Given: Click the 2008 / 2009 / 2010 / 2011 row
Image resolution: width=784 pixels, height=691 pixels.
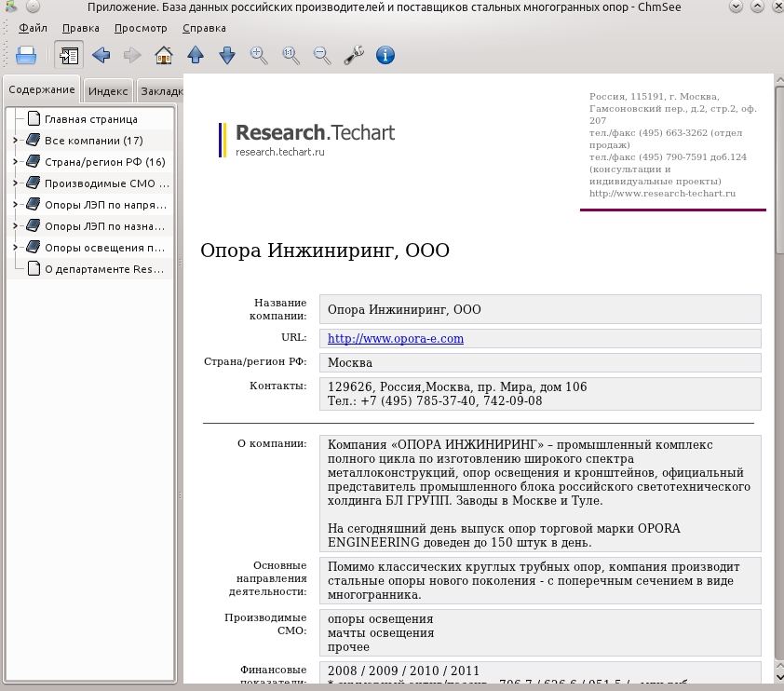Looking at the screenshot, I should coord(403,671).
